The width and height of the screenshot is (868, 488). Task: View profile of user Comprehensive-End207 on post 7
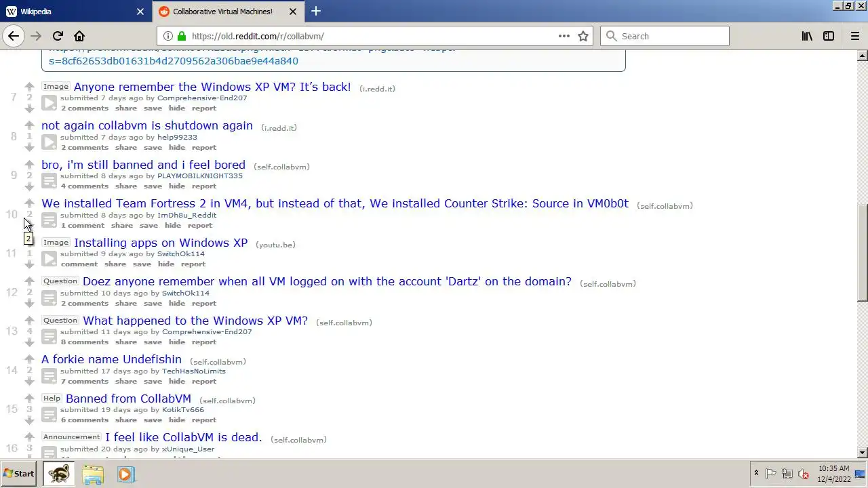(202, 98)
